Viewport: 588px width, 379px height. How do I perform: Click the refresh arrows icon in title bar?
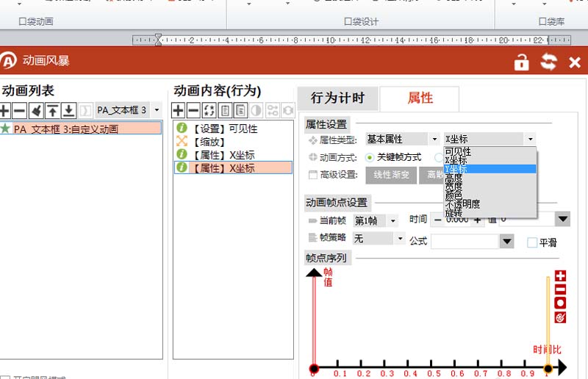click(x=548, y=62)
